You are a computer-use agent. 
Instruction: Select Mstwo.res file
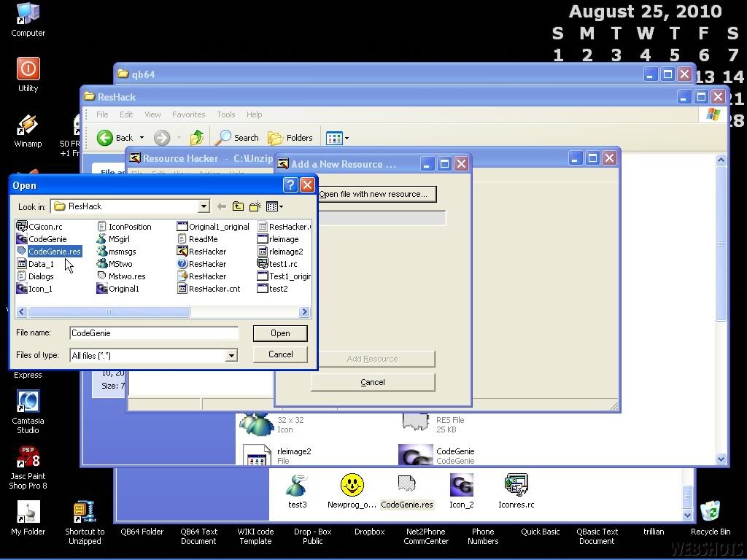(122, 276)
